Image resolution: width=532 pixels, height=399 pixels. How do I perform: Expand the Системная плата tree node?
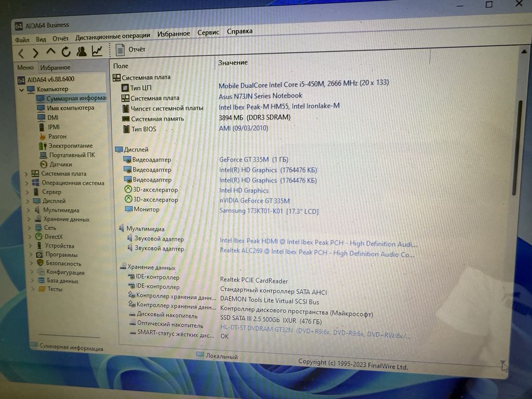click(27, 174)
